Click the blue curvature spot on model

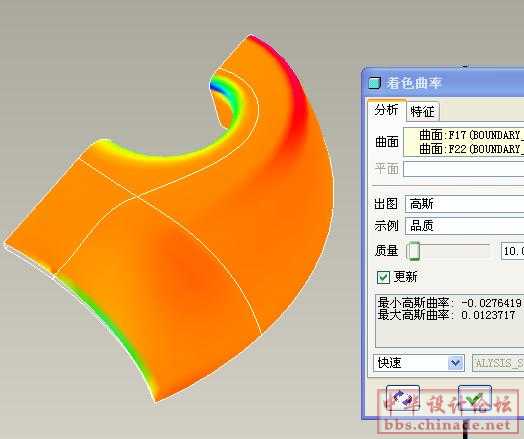point(215,87)
